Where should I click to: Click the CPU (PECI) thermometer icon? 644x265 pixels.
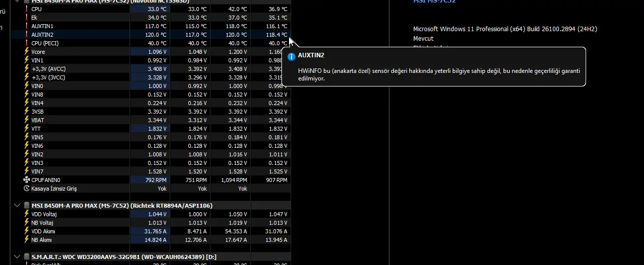coord(27,43)
